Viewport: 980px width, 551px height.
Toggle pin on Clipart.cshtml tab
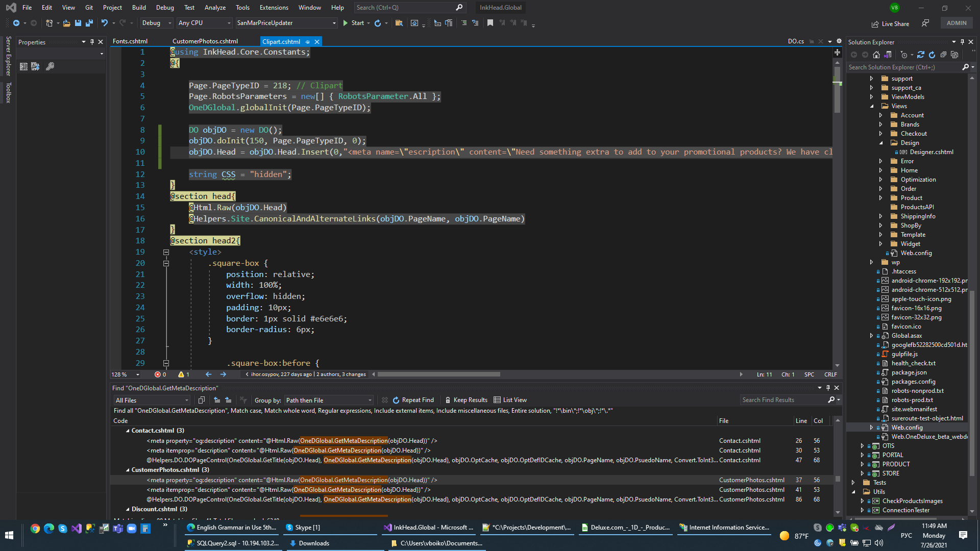click(307, 42)
